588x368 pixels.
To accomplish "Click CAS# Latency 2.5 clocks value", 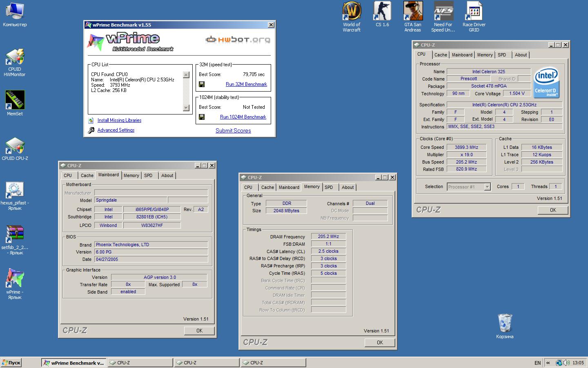I will (328, 251).
